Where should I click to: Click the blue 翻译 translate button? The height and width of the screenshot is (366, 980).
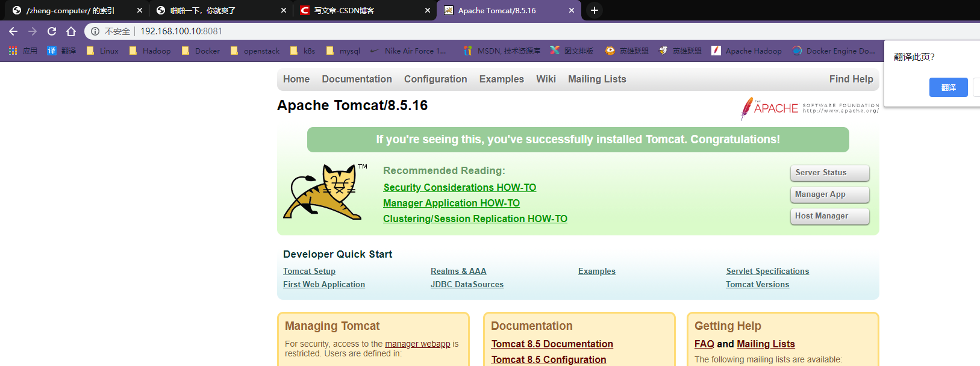click(948, 87)
